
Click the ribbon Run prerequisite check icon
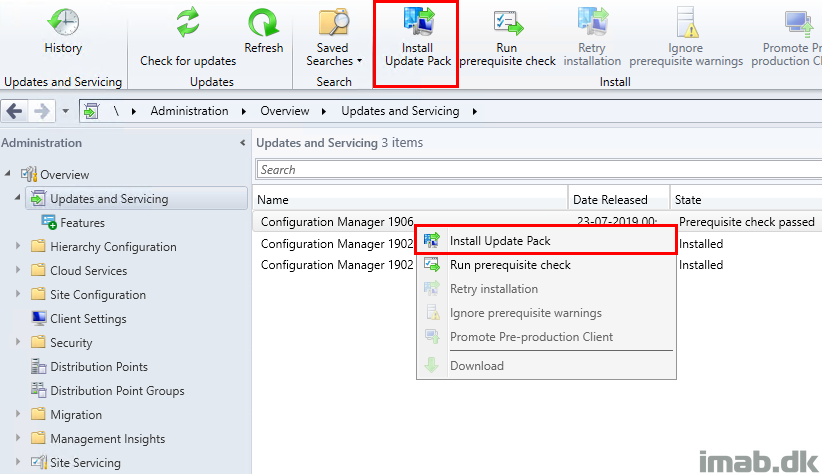[x=508, y=23]
